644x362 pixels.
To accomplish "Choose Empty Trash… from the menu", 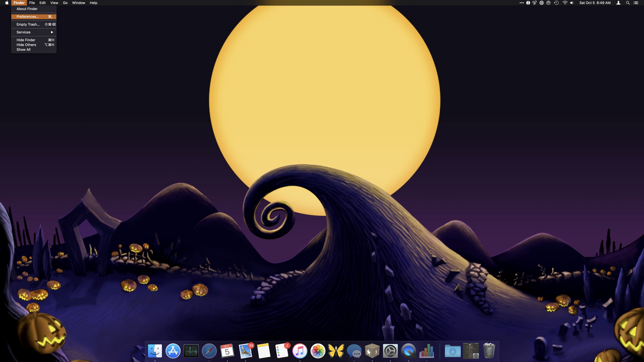I will point(34,24).
